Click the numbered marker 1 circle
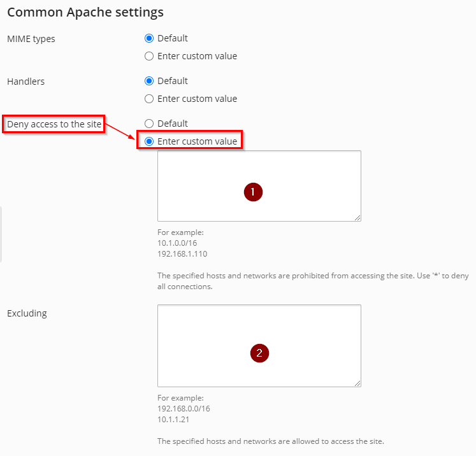The height and width of the screenshot is (456, 476). tap(253, 192)
